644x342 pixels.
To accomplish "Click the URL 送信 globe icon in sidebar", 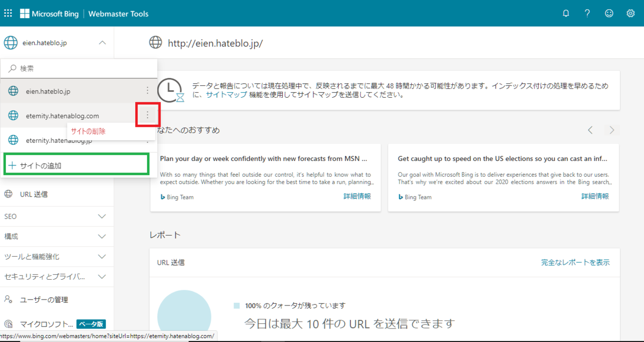I will click(x=8, y=194).
